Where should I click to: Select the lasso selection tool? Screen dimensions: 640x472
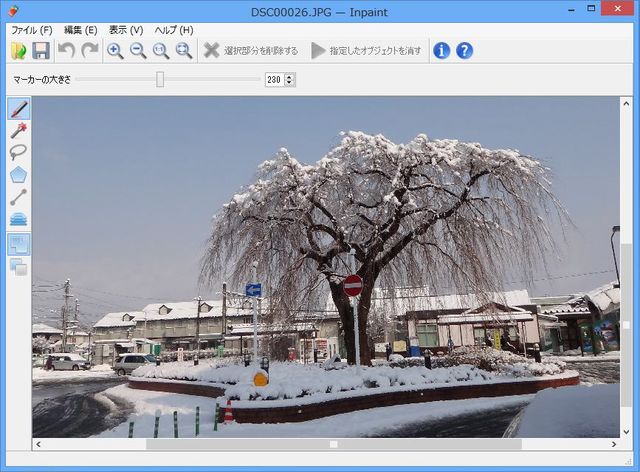19,152
